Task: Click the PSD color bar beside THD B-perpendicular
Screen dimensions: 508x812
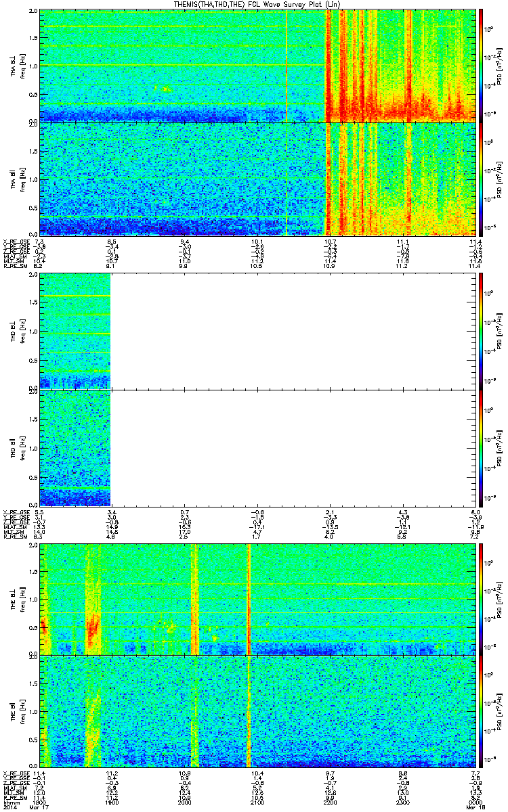Action: coord(481,332)
